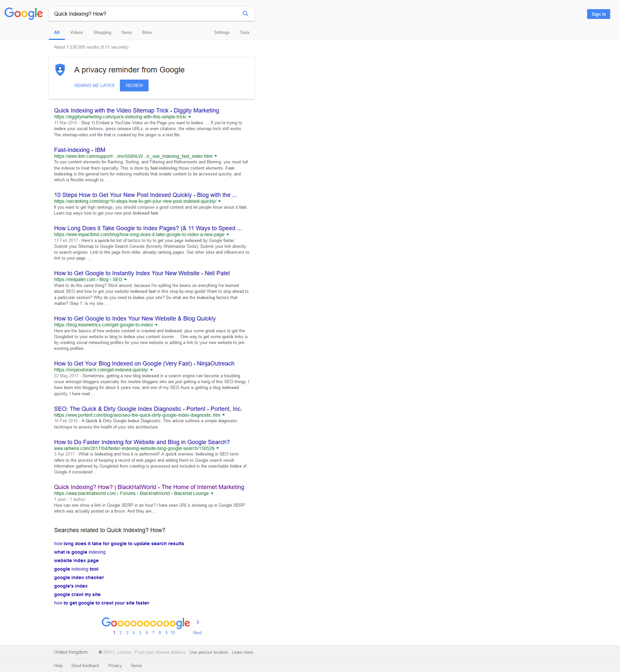The height and width of the screenshot is (672, 620).
Task: Open dropdown arrow beside blog.kissmetrics.com URL
Action: coord(156,325)
